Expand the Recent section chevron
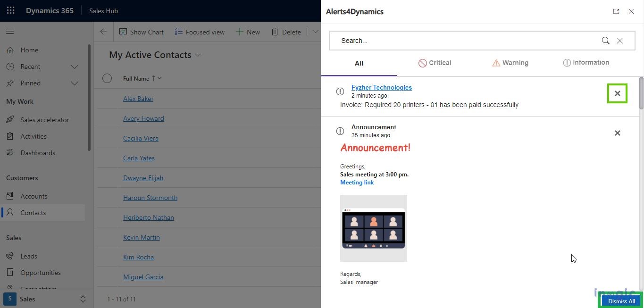 [75, 67]
